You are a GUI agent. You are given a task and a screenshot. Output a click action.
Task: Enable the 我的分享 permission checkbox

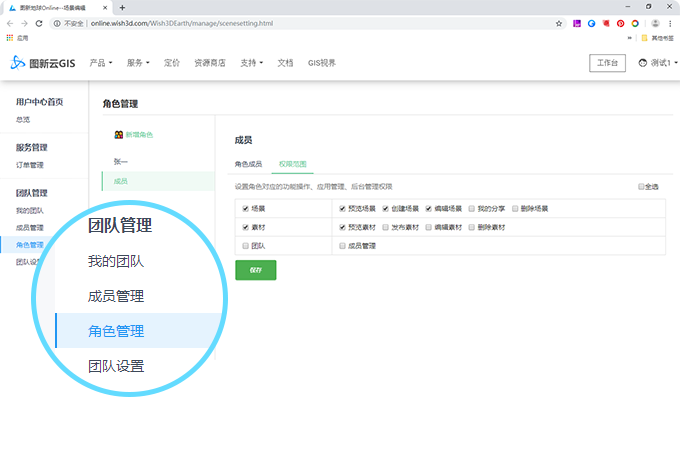471,209
